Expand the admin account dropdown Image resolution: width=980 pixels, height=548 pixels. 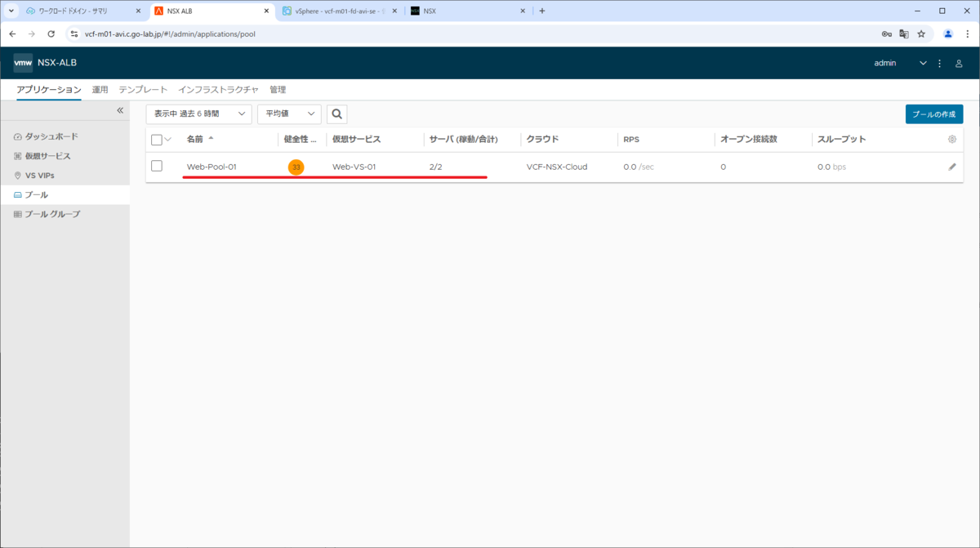[x=924, y=63]
